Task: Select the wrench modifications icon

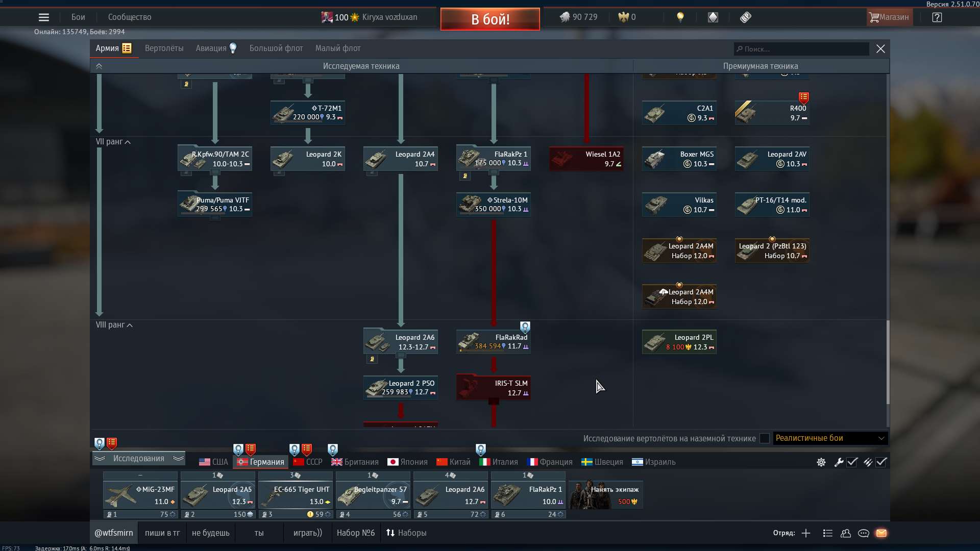Action: 839,462
